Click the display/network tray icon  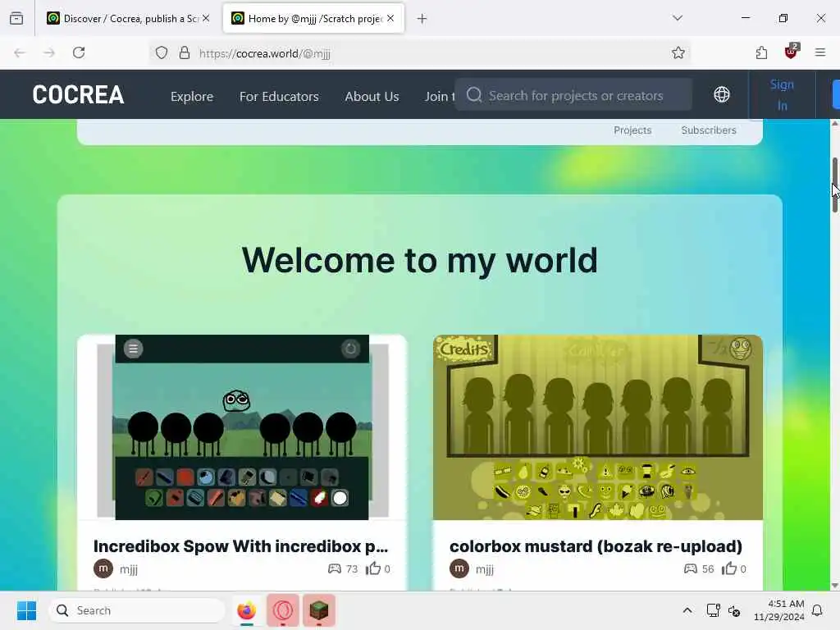tap(713, 610)
